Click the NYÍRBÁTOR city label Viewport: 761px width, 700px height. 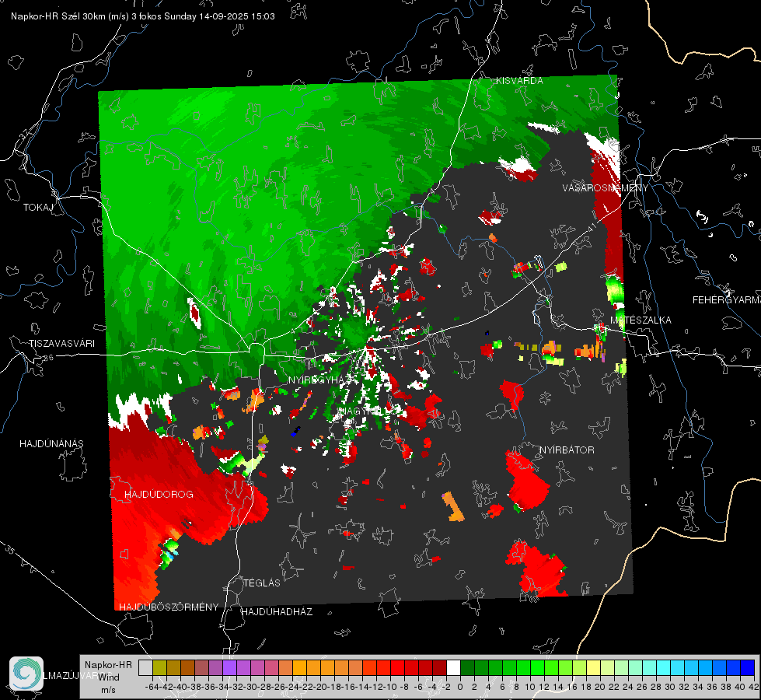567,450
